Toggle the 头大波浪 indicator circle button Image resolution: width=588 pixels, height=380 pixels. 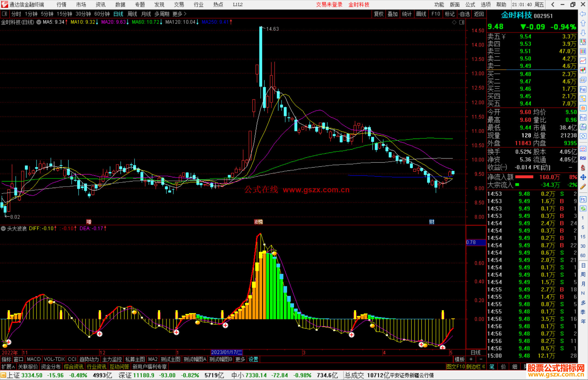tap(3, 229)
